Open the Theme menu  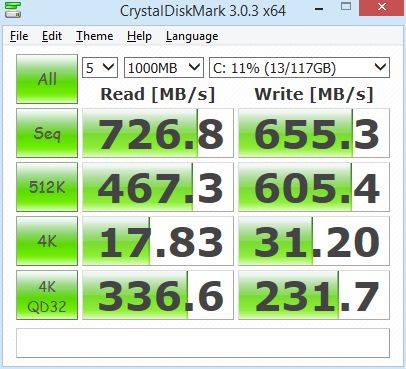pyautogui.click(x=95, y=36)
